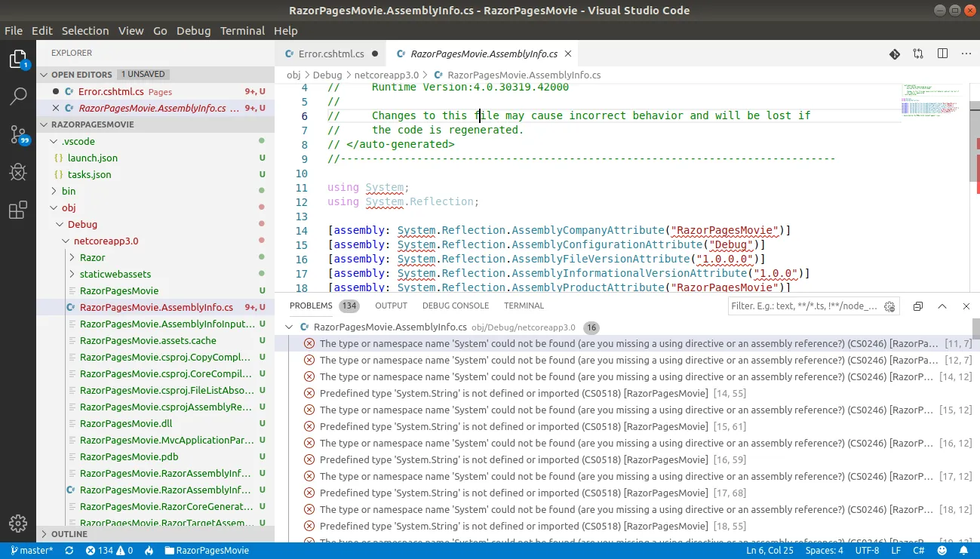Screen dimensions: 980x559
Task: Collapse the RazorPagesMovie.AssemblyInfo.cs problems group
Action: (x=288, y=327)
